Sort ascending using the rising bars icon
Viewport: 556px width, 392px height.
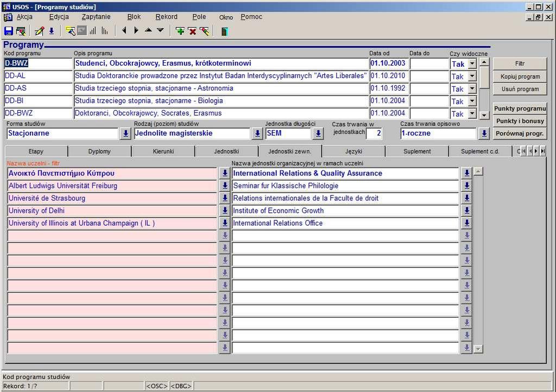pos(93,31)
